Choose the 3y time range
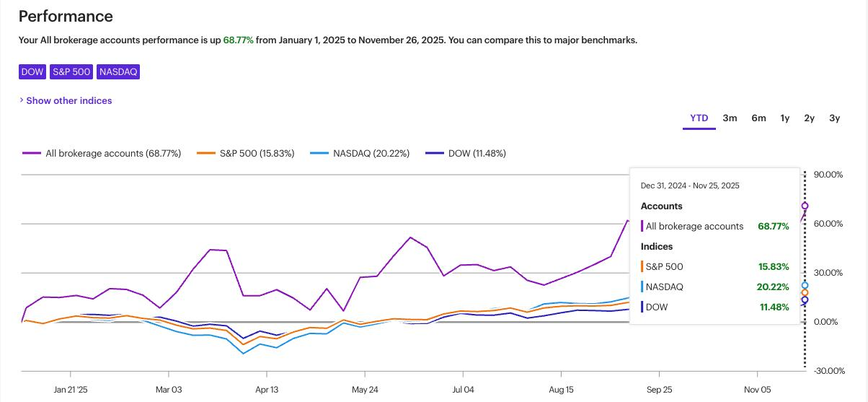Viewport: 868px width, 402px height. click(834, 118)
